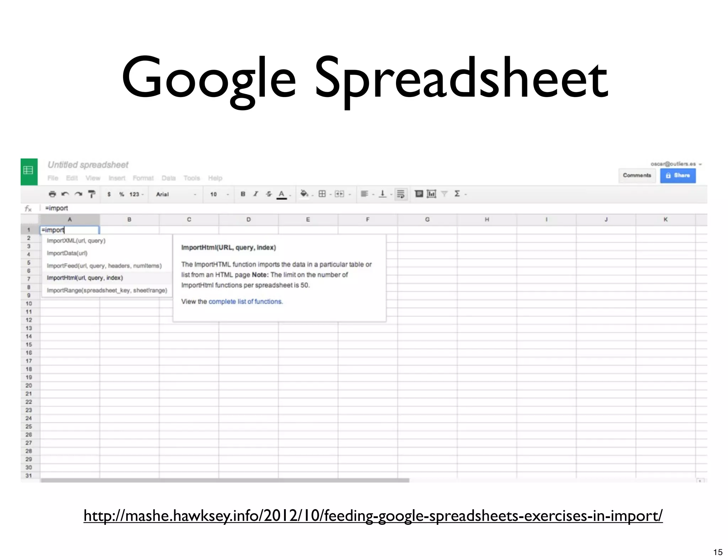Image resolution: width=728 pixels, height=560 pixels.
Task: Open the View menu
Action: (93, 178)
